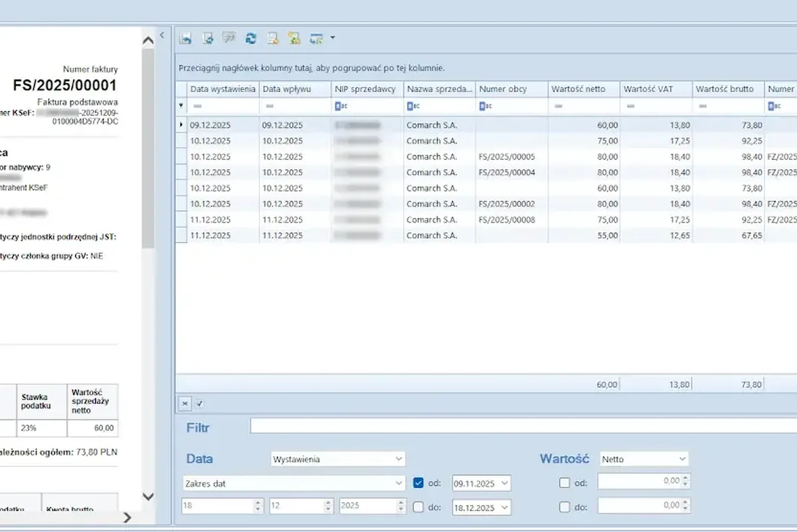The width and height of the screenshot is (797, 532).
Task: Sort by the NIP sprzedawcy column header
Action: 367,89
